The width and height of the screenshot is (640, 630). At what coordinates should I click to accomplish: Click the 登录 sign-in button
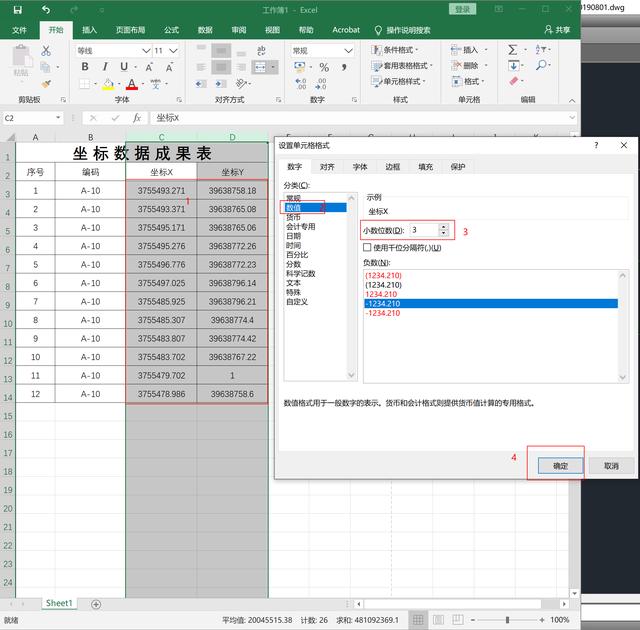(462, 9)
